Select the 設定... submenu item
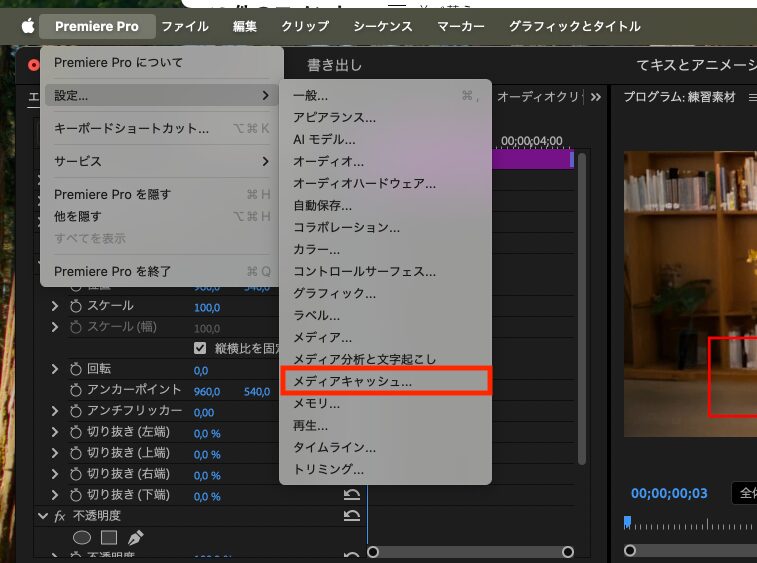 [161, 95]
